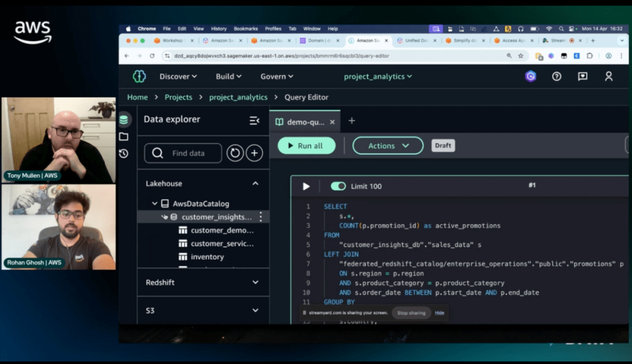Screen dimensions: 632x364
Task: Run the query cell with play icon
Action: 306,186
